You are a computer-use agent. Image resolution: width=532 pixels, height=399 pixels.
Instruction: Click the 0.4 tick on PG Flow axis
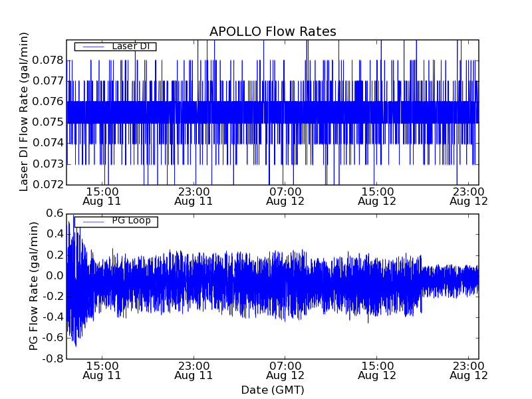55,234
